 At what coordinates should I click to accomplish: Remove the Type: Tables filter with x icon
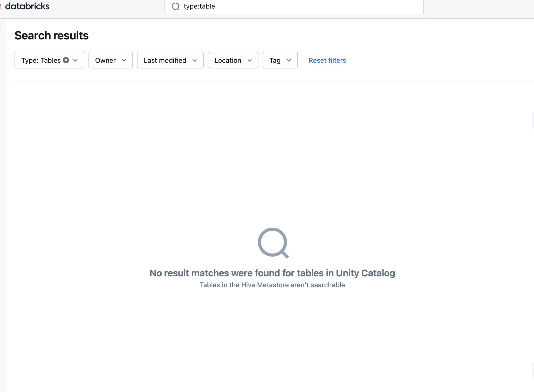coord(66,60)
